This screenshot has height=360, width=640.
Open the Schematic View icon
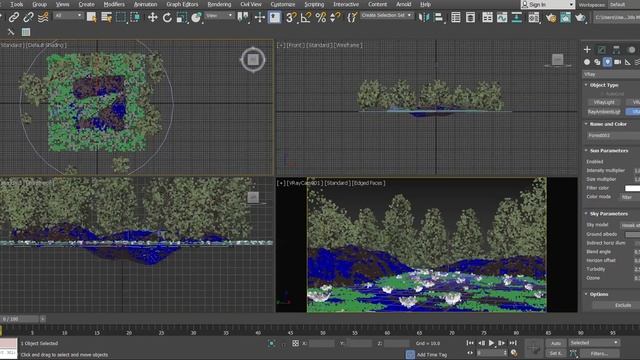pos(516,18)
